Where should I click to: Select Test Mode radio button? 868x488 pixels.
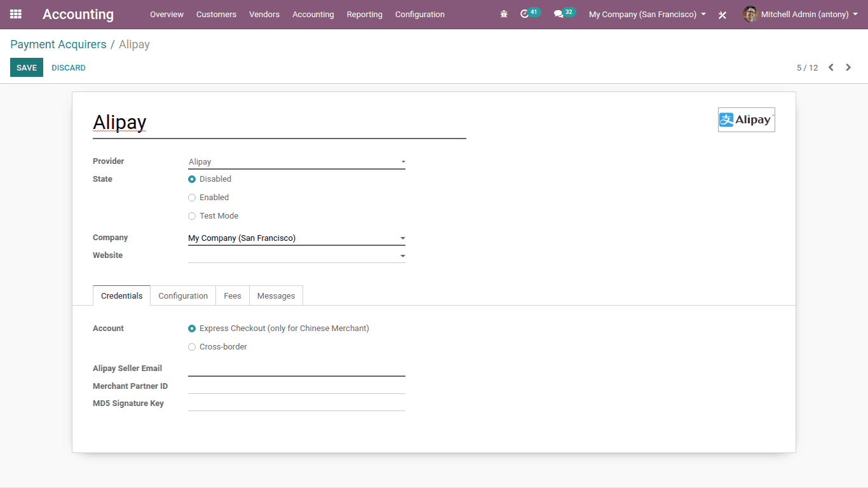point(192,216)
